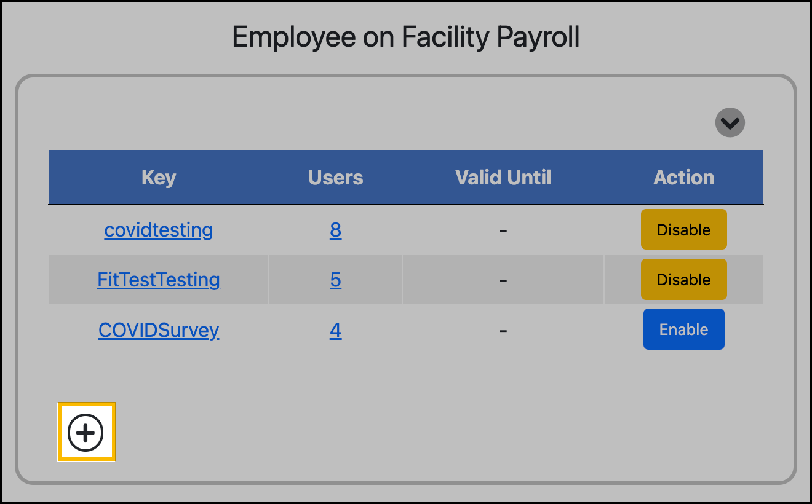Click the plus icon to add a key
The height and width of the screenshot is (504, 812).
(x=86, y=431)
